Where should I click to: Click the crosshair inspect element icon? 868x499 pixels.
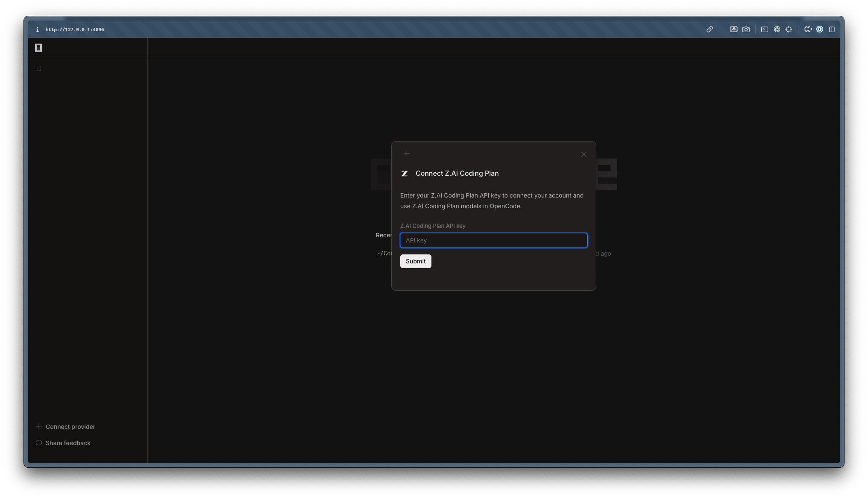click(x=789, y=30)
